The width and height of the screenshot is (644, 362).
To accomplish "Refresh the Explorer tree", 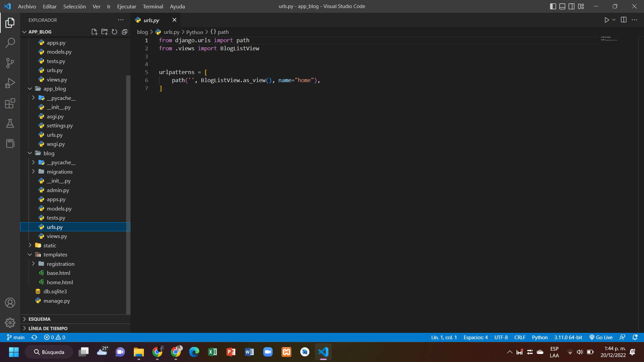I will point(114,32).
